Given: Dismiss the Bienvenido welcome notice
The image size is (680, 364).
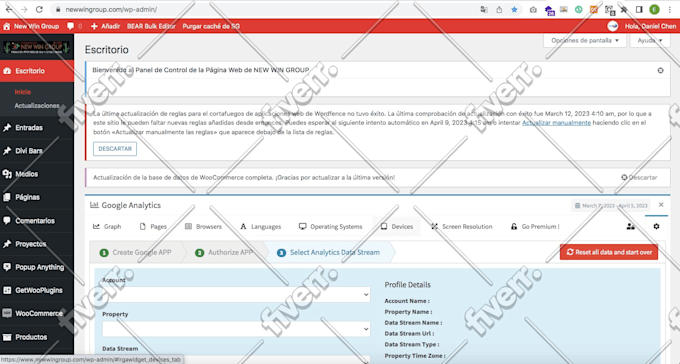Looking at the screenshot, I should pos(660,70).
